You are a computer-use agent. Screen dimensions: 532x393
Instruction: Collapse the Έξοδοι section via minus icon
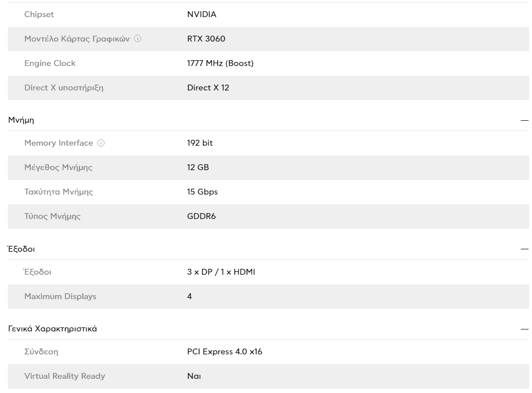coord(525,249)
